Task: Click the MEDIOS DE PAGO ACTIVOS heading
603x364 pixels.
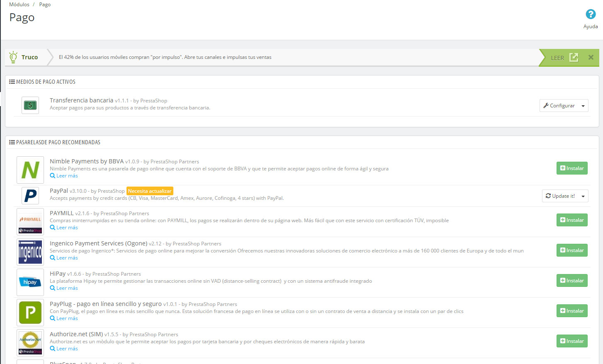Action: click(46, 82)
